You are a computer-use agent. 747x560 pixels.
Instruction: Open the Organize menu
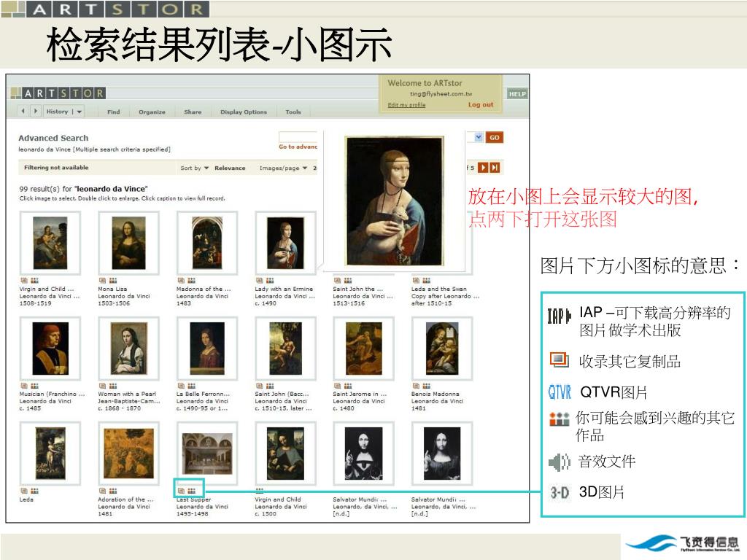pyautogui.click(x=152, y=112)
